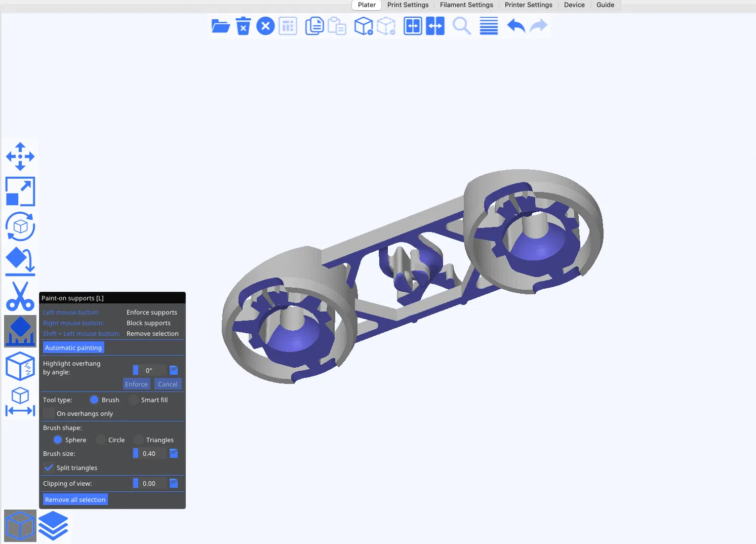Open the Filament Settings tab

pos(466,5)
